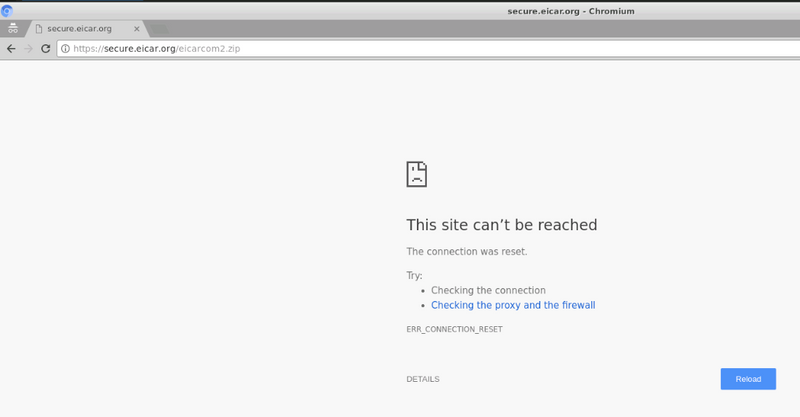800x417 pixels.
Task: Click the 'Checking the connection' suggestion
Action: 488,290
